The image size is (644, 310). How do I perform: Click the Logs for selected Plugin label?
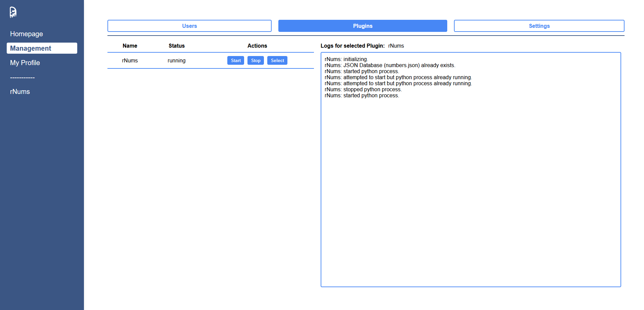353,46
